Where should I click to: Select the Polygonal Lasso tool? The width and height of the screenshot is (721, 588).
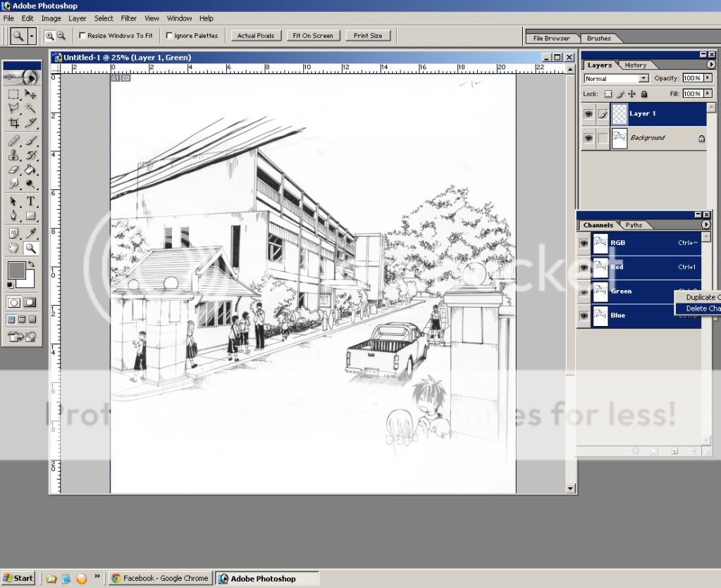tap(14, 108)
